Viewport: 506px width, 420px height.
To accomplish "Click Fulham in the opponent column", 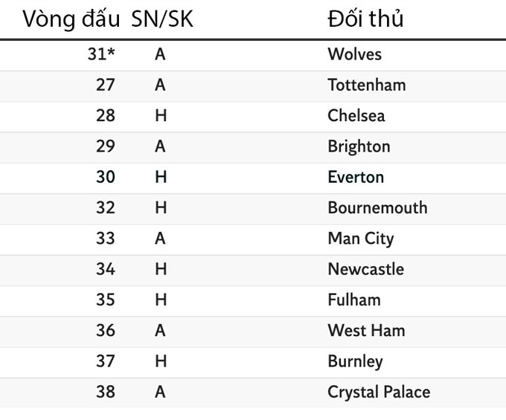I will pyautogui.click(x=353, y=300).
